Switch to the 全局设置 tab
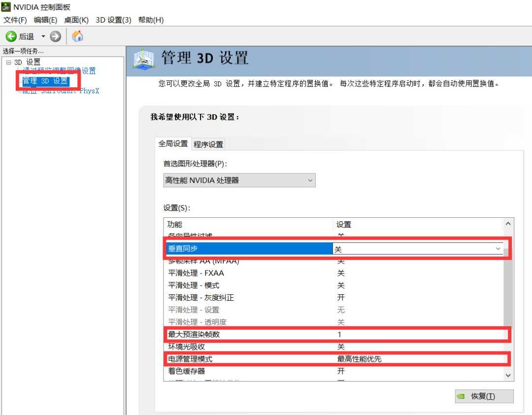532x415 pixels. pos(173,143)
